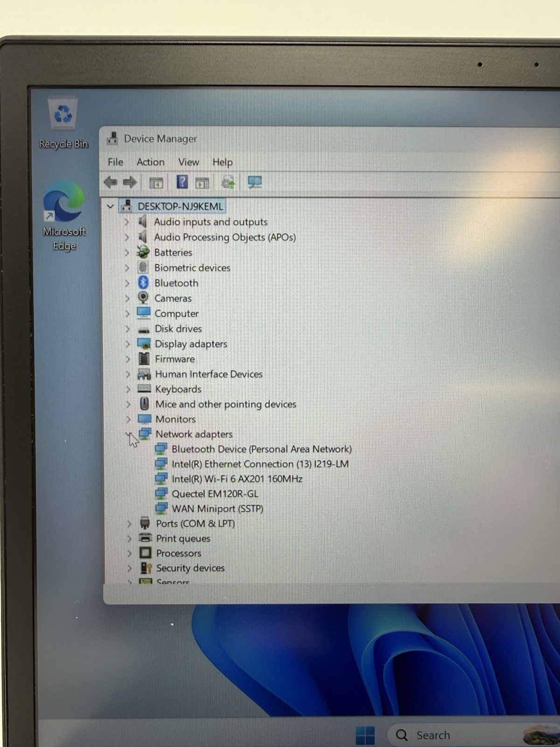
Task: Click the Show/Hide console tree toolbar icon
Action: 156,183
